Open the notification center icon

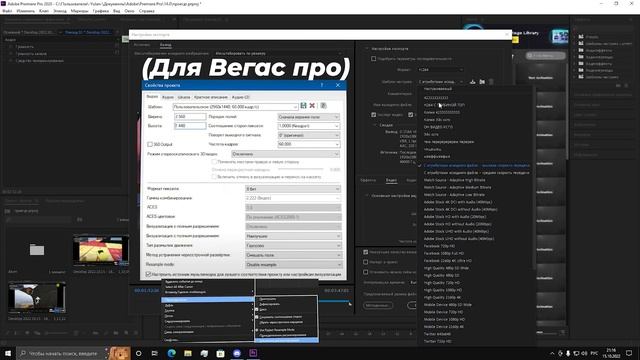coord(629,353)
